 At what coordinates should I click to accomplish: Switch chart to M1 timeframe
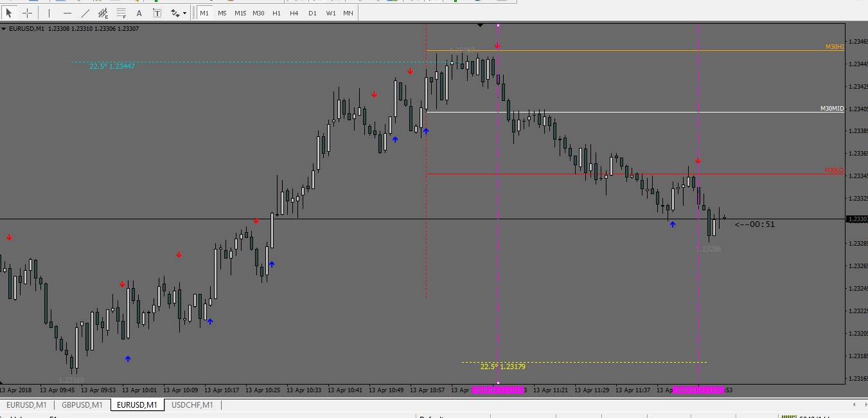[204, 13]
